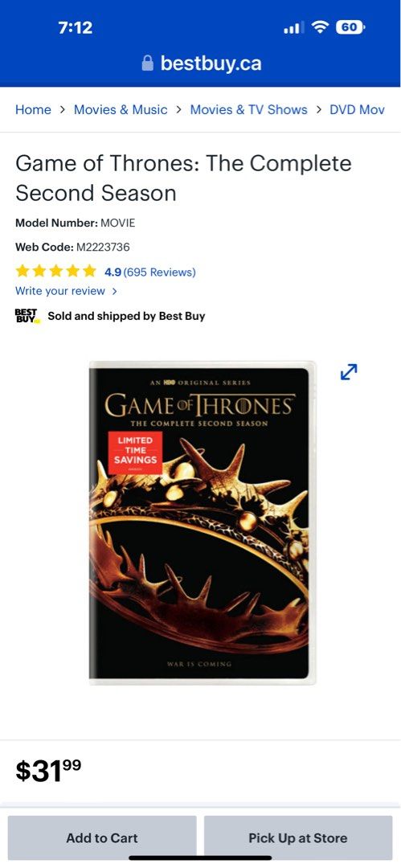Viewport: 401px width, 868px height.
Task: Tap the Game of Thrones DVD cover image
Action: [x=203, y=522]
